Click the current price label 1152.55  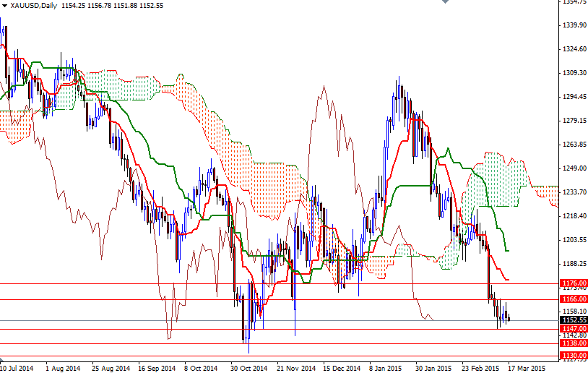click(x=573, y=320)
